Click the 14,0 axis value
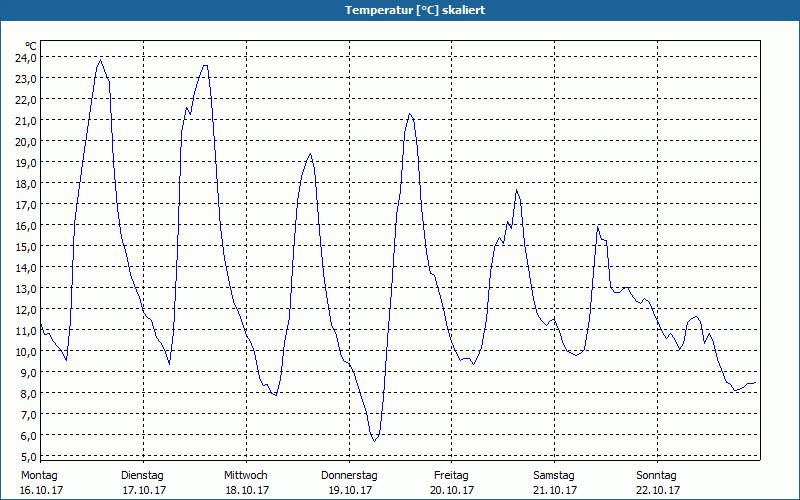 [x=26, y=267]
